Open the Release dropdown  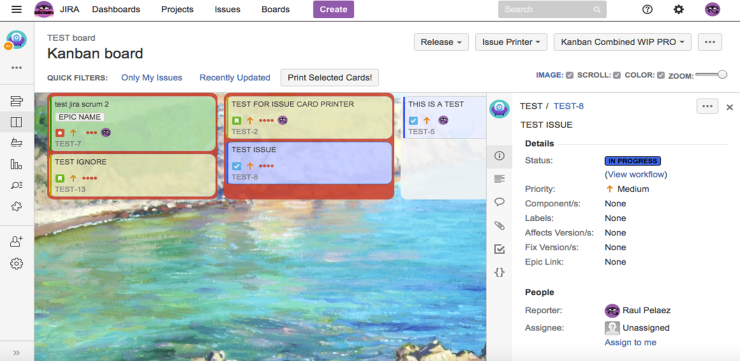point(441,42)
